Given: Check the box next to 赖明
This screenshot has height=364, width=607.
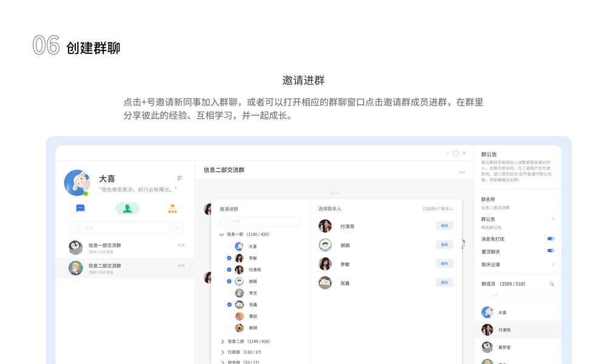Looking at the screenshot, I should (229, 328).
